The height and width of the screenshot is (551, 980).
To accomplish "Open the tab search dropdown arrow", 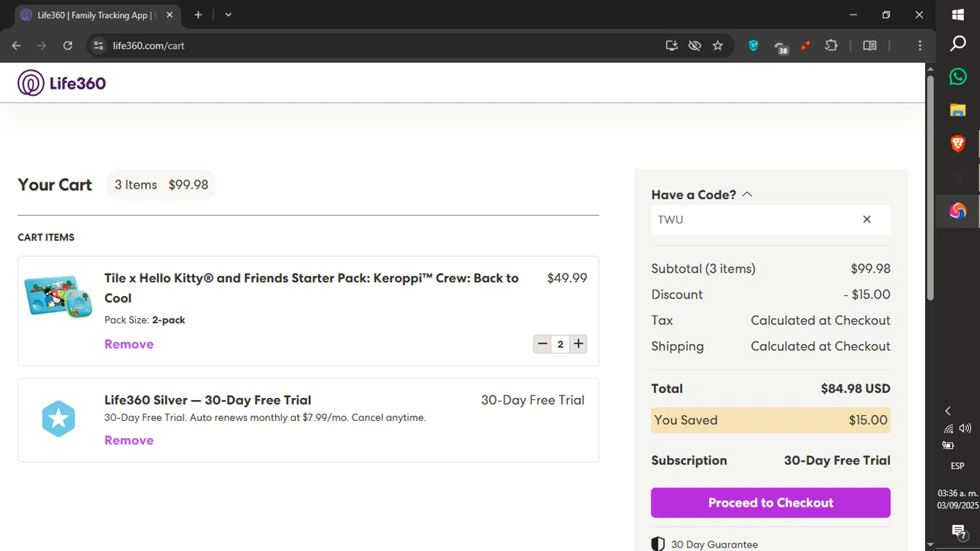I will pyautogui.click(x=228, y=14).
